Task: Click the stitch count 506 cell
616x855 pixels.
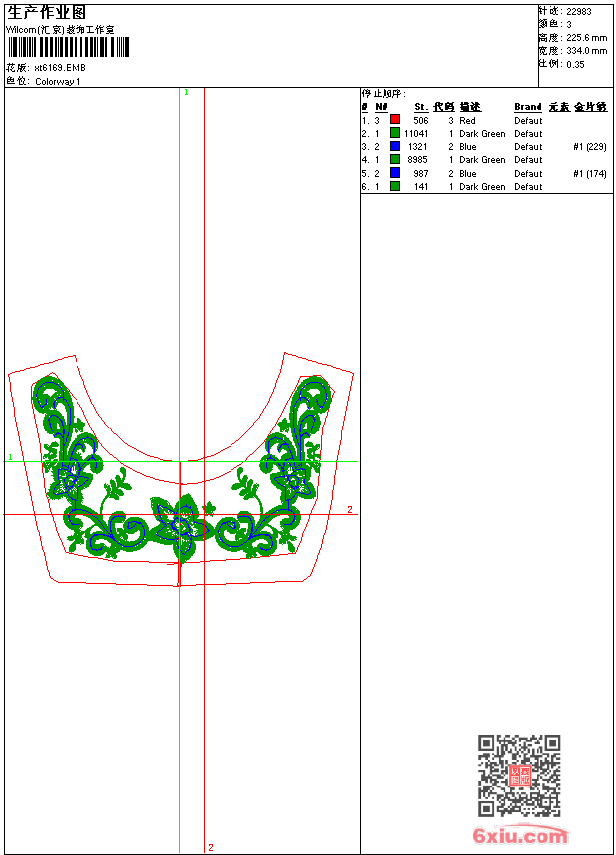Action: (x=421, y=121)
